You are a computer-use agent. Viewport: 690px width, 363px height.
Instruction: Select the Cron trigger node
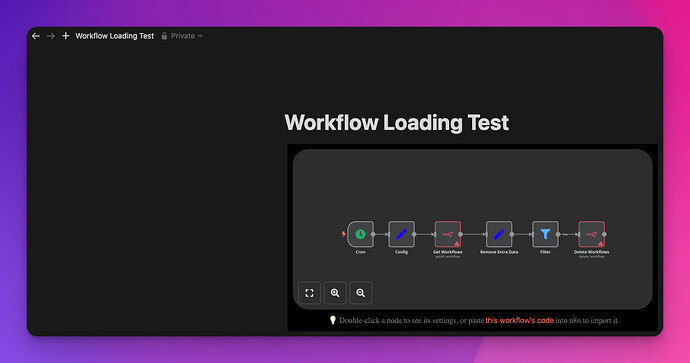(360, 234)
